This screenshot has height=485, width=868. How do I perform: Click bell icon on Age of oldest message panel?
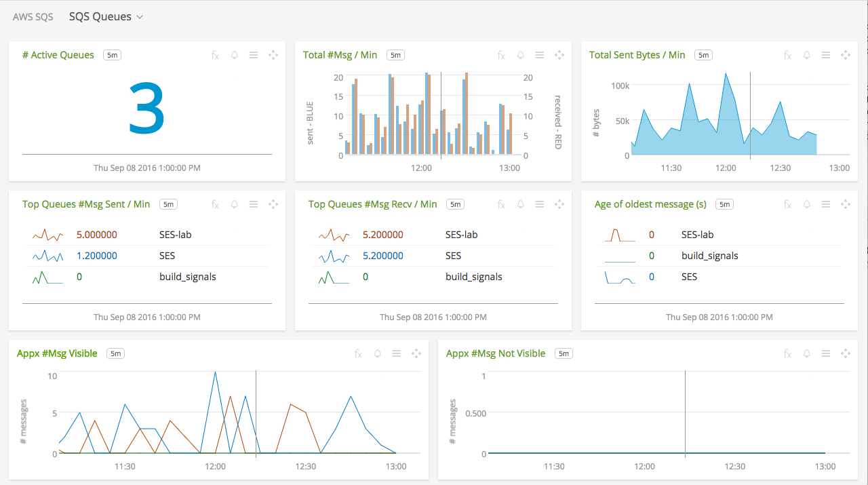click(x=807, y=204)
